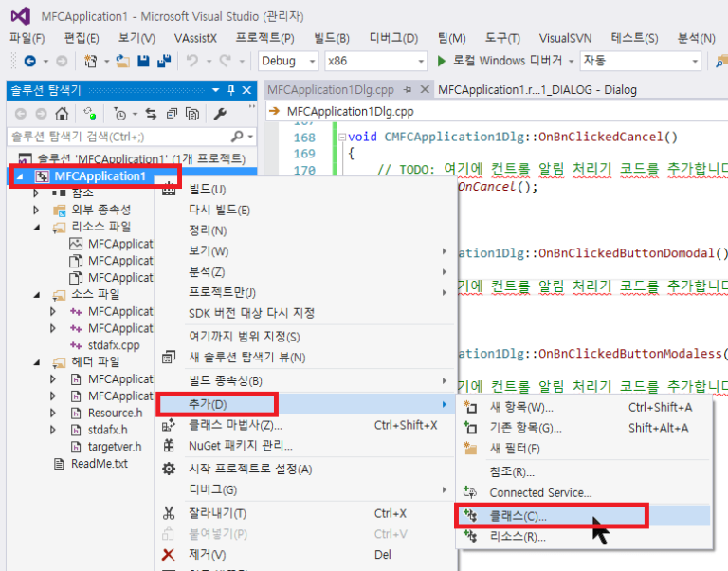Screen dimensions: 728x571
Task: Click the redo arrow icon
Action: (x=226, y=61)
